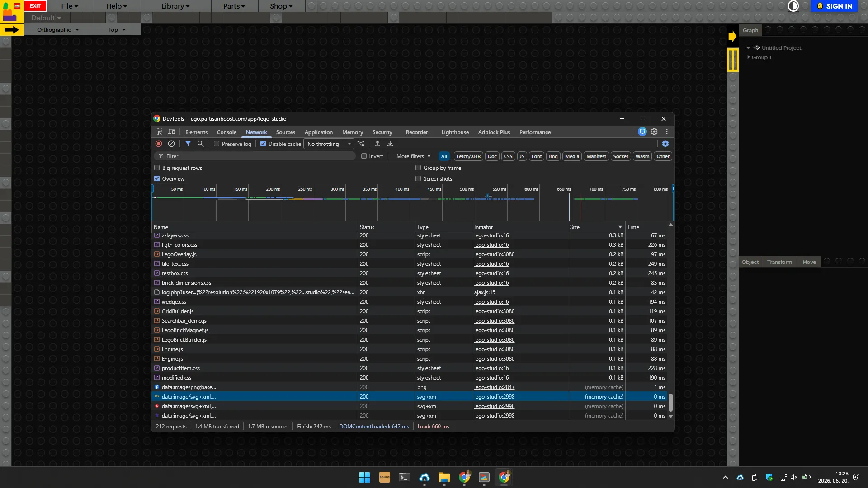Filter requests by Fetch/XHR
Viewport: 868px width, 488px height.
tap(468, 156)
